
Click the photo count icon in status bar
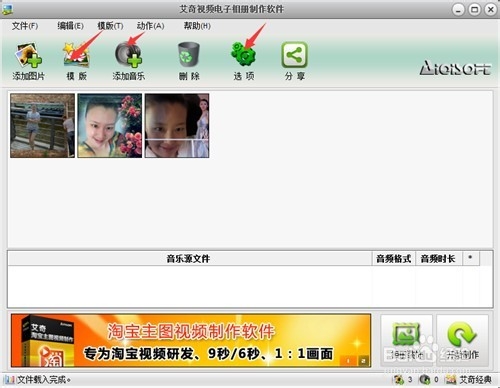398,379
